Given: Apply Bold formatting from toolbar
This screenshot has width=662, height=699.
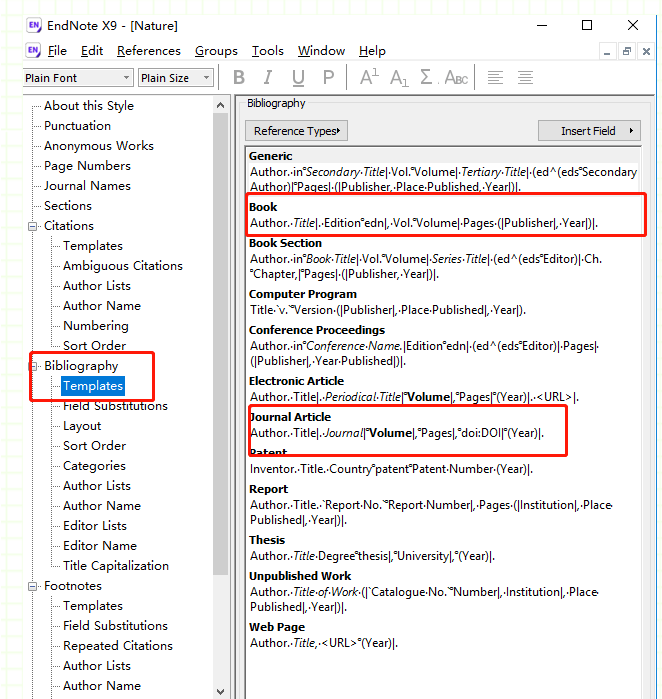Looking at the screenshot, I should (x=239, y=78).
